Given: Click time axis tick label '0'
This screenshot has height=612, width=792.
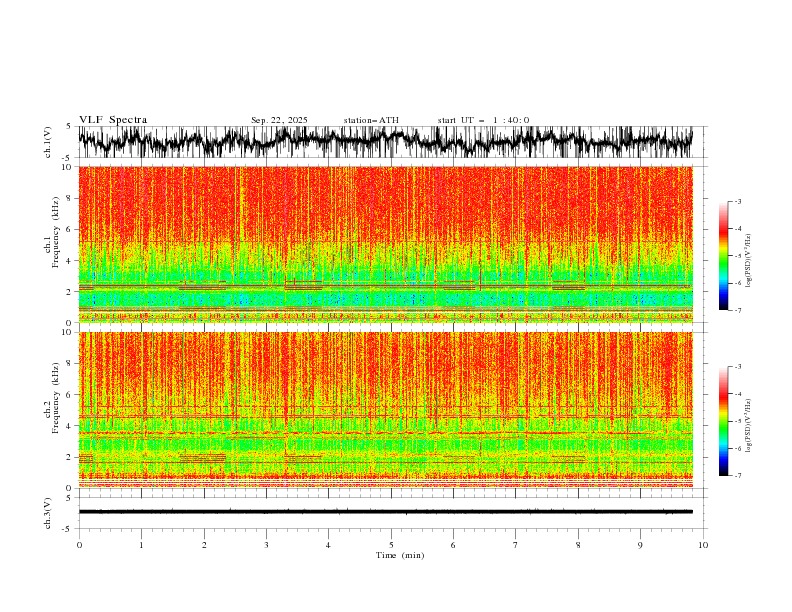Looking at the screenshot, I should 79,545.
